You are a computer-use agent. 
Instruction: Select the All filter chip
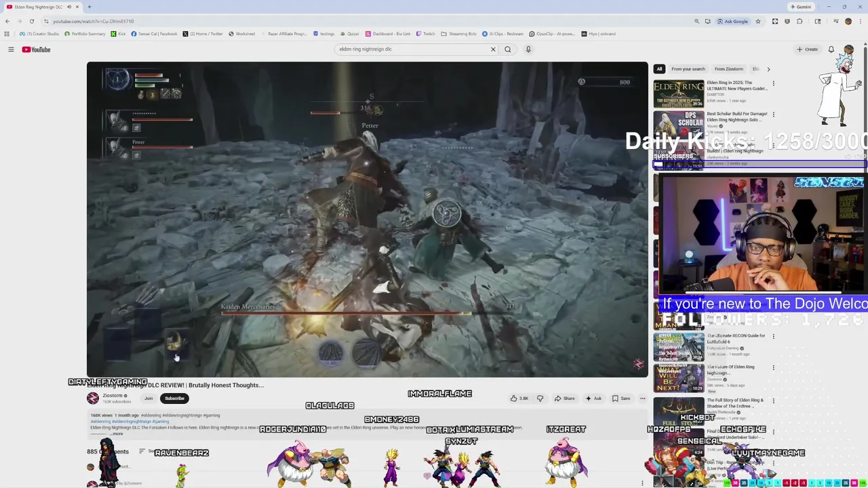[658, 68]
